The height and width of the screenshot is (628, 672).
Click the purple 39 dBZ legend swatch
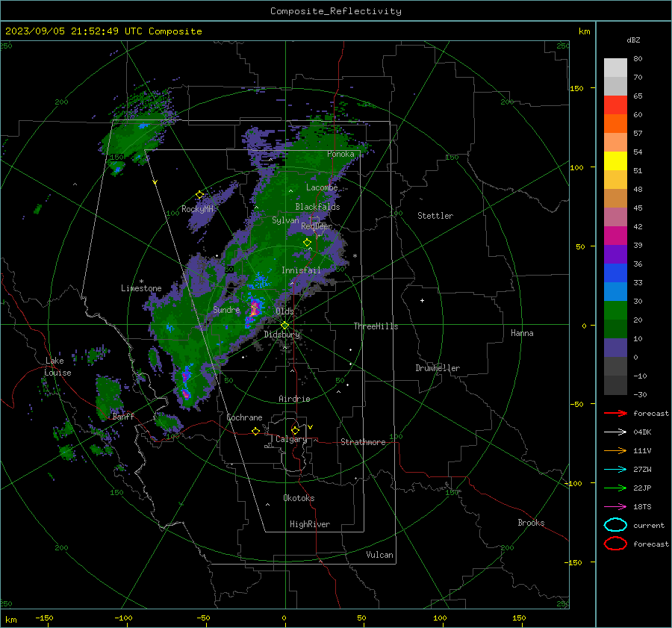(615, 255)
